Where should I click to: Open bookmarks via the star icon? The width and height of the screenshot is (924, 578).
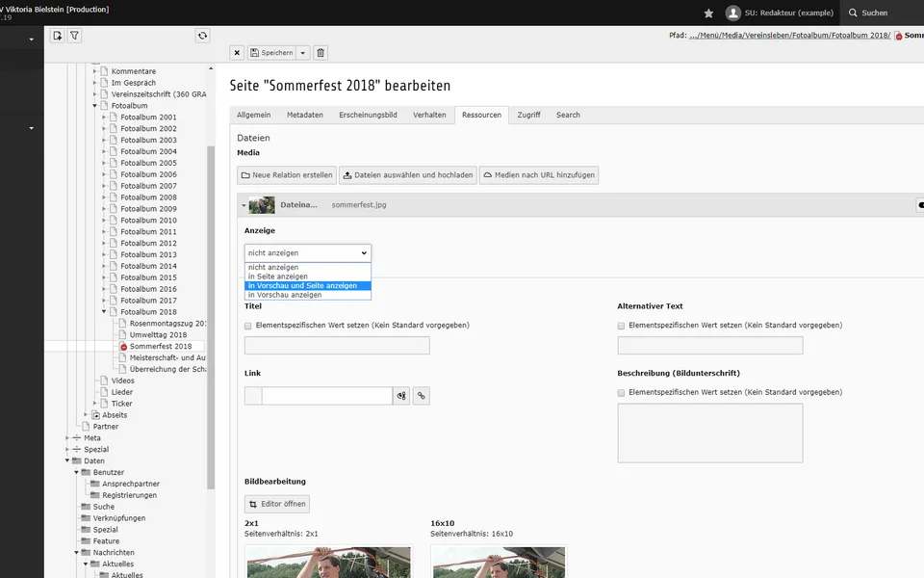pos(709,13)
